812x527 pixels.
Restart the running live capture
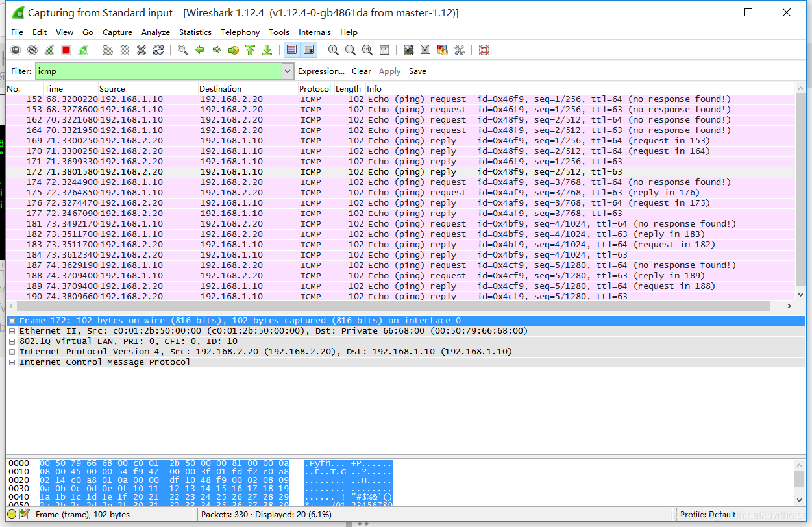pos(83,50)
